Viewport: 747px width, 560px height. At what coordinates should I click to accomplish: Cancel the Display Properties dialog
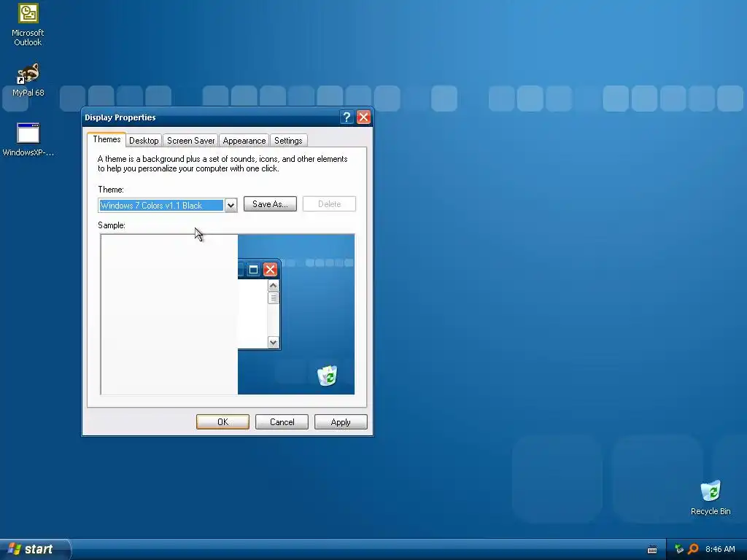tap(282, 422)
